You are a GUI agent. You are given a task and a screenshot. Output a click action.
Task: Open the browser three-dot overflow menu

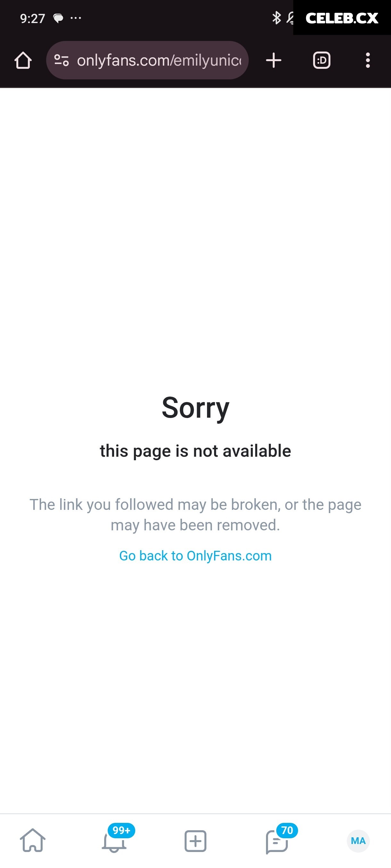tap(368, 60)
